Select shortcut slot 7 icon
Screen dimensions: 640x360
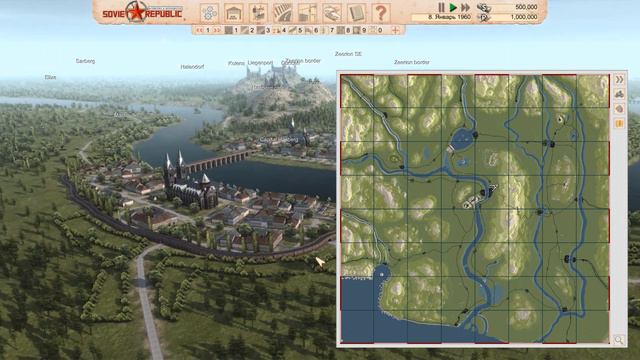click(325, 30)
